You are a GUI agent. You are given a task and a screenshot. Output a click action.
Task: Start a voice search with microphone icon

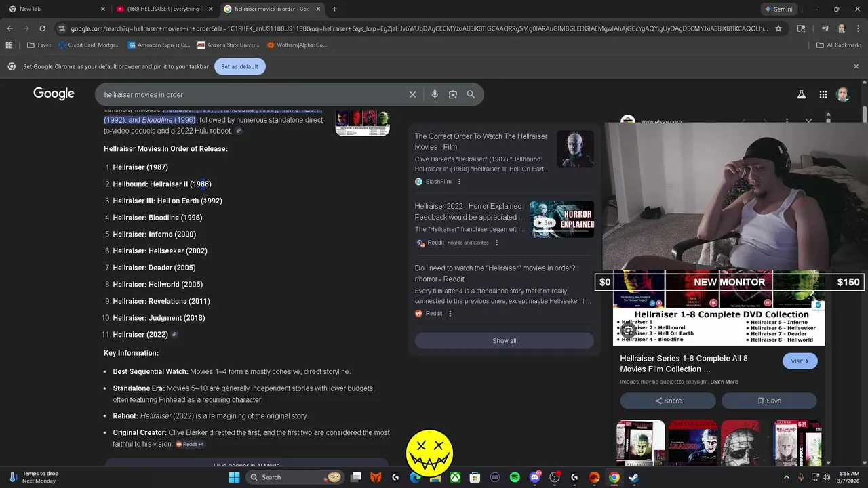click(x=435, y=94)
